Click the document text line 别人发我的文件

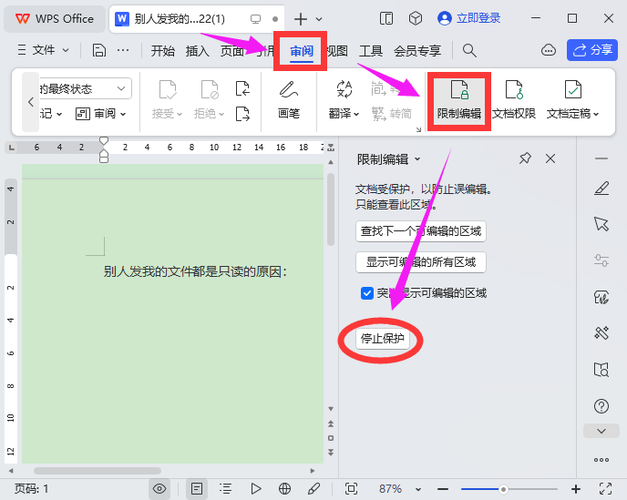pyautogui.click(x=195, y=272)
